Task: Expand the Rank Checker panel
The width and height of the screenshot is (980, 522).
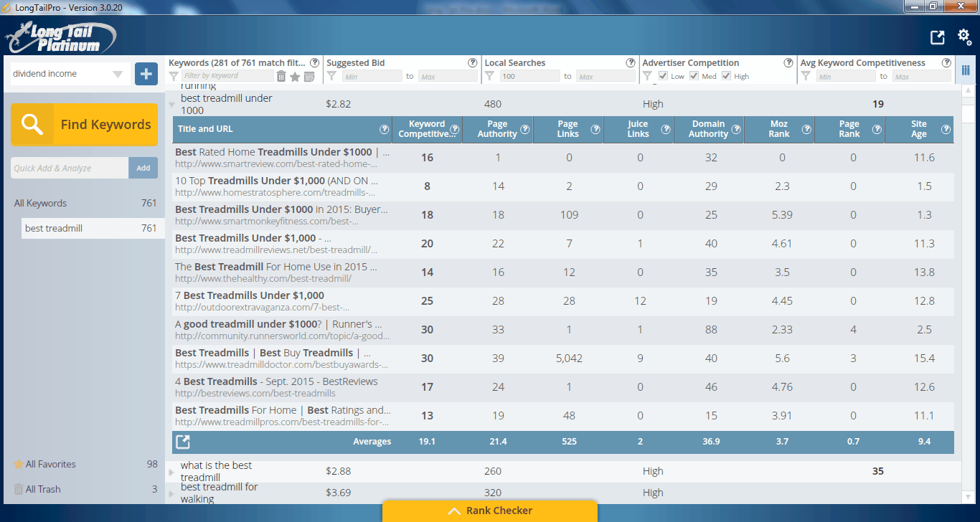Action: tap(490, 511)
